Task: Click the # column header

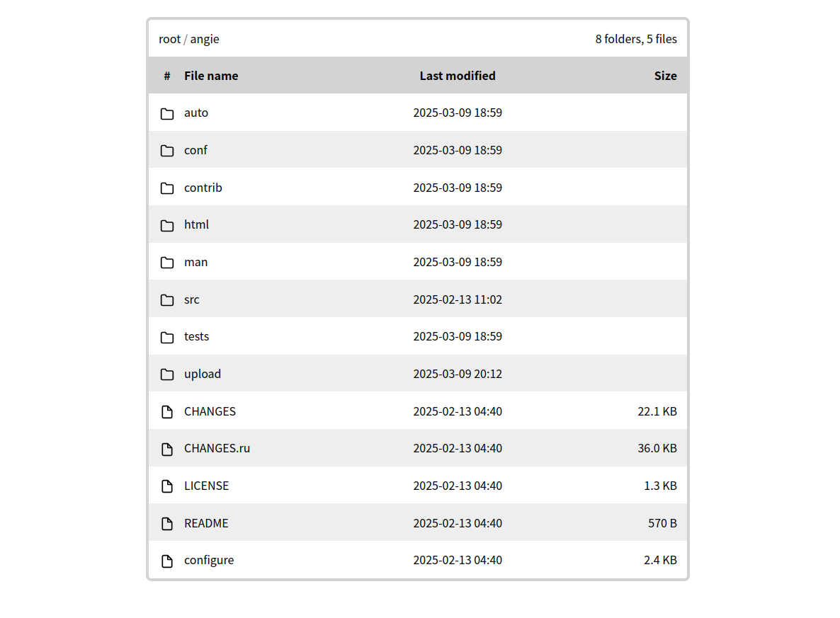Action: point(167,76)
